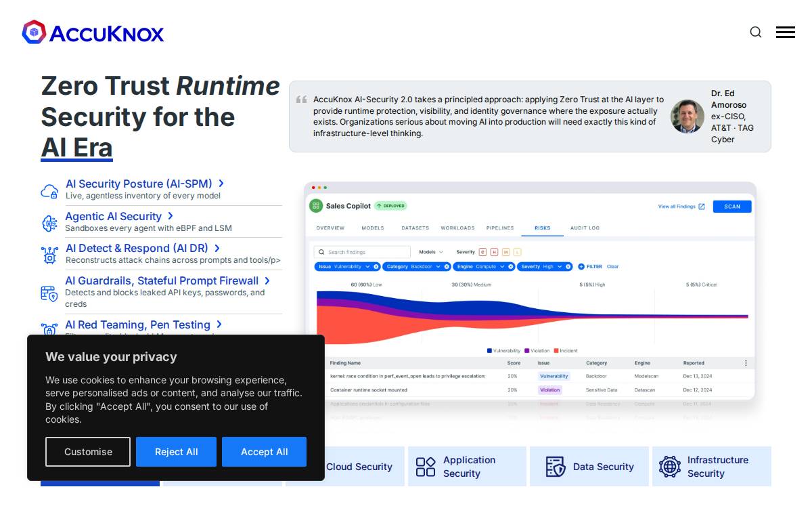
Task: Click the chevron after AI Red Teaming, Pen Testing
Action: (219, 324)
